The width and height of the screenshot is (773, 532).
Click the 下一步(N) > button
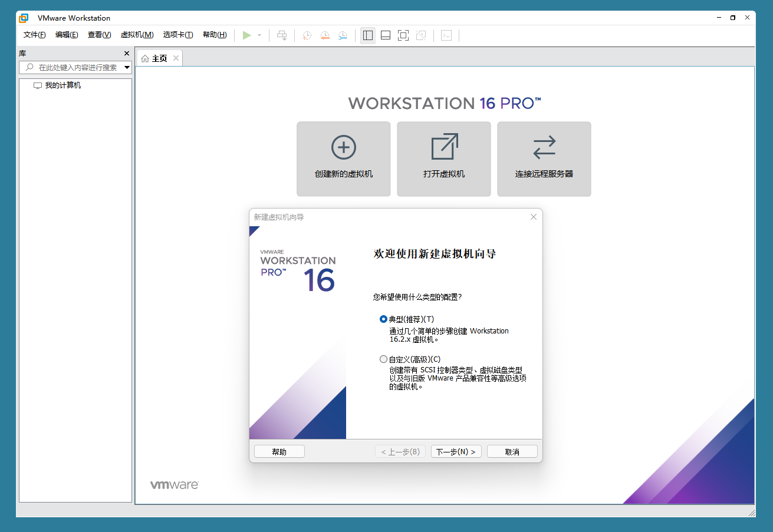coord(456,452)
